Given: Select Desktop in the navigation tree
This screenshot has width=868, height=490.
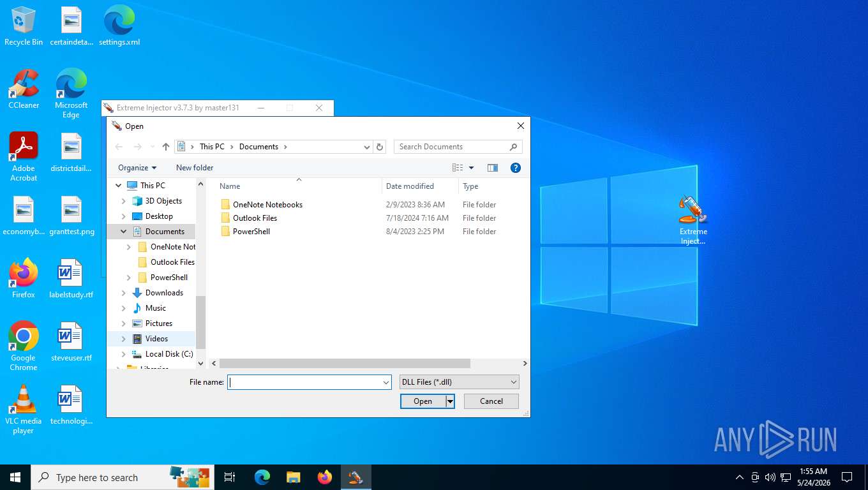Looking at the screenshot, I should [x=159, y=216].
